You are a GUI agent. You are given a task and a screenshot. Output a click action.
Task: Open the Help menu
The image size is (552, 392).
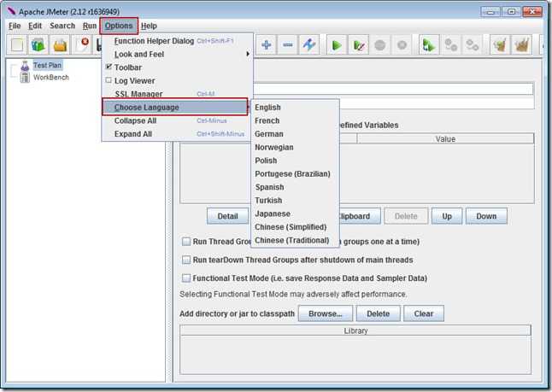[149, 26]
